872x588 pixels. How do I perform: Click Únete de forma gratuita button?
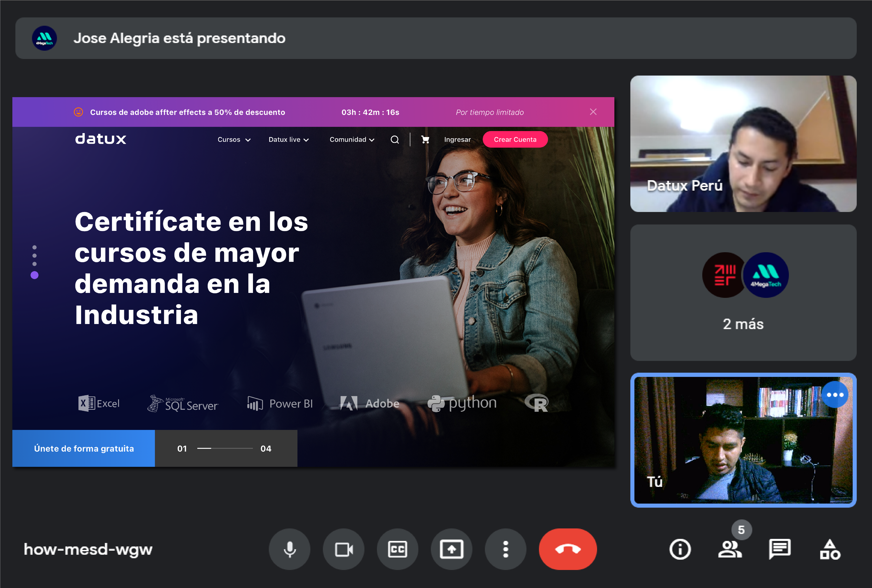click(84, 449)
